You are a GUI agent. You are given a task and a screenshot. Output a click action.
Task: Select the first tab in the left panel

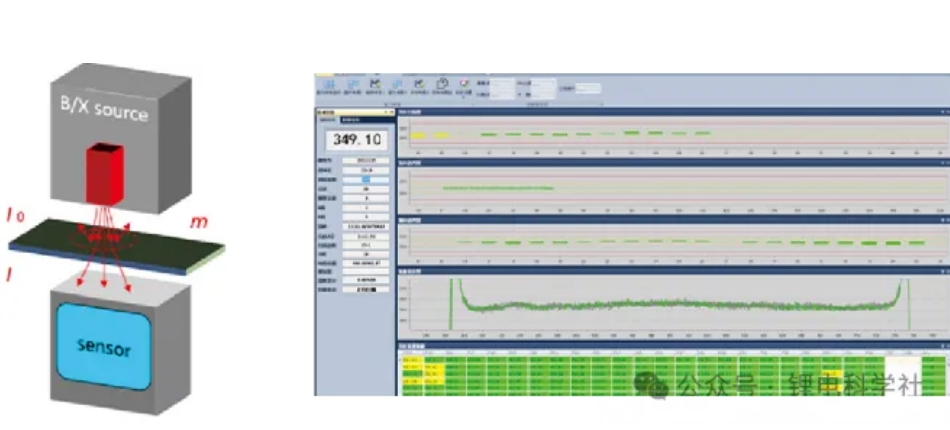[329, 119]
